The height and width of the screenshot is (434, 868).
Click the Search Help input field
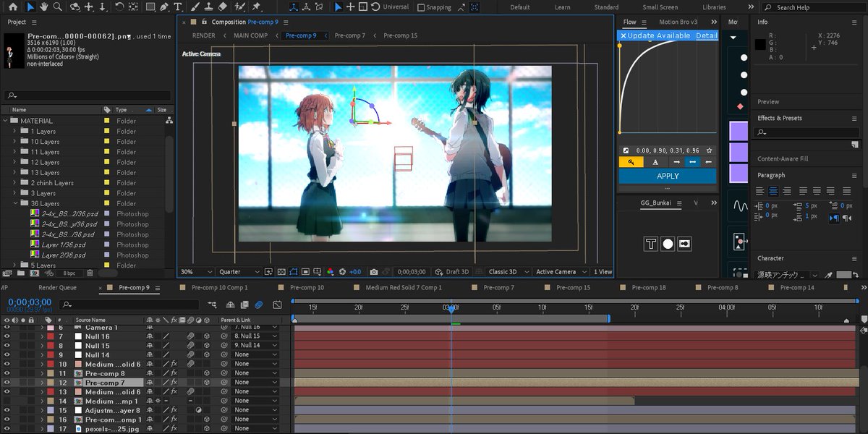coord(816,7)
